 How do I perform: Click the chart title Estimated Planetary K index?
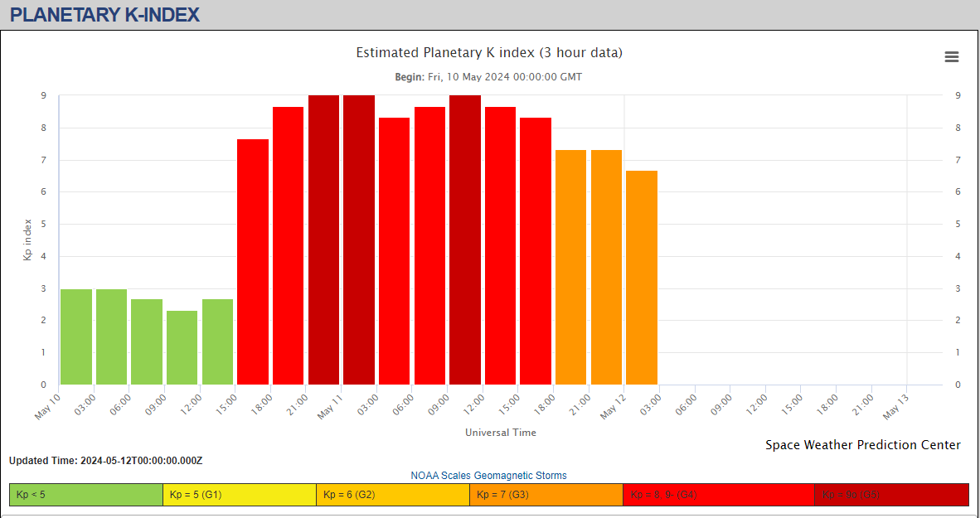[489, 53]
